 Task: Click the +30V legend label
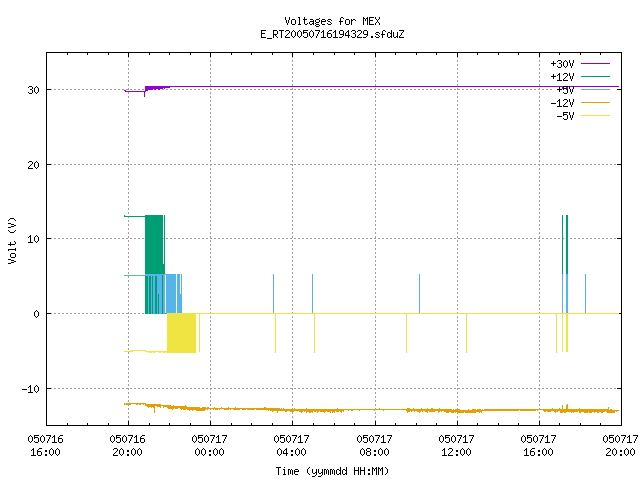tap(562, 64)
